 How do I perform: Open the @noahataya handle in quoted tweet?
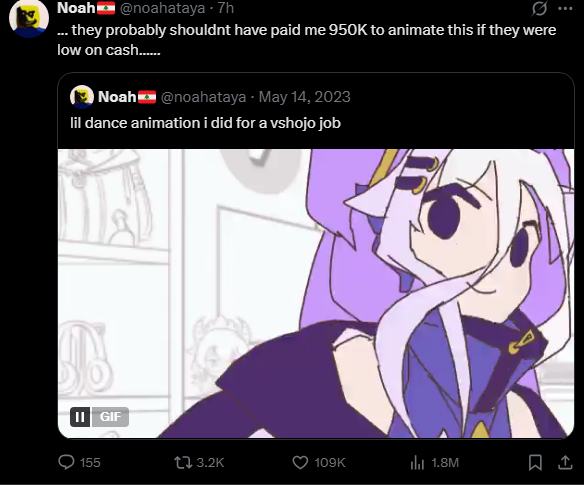tap(203, 97)
